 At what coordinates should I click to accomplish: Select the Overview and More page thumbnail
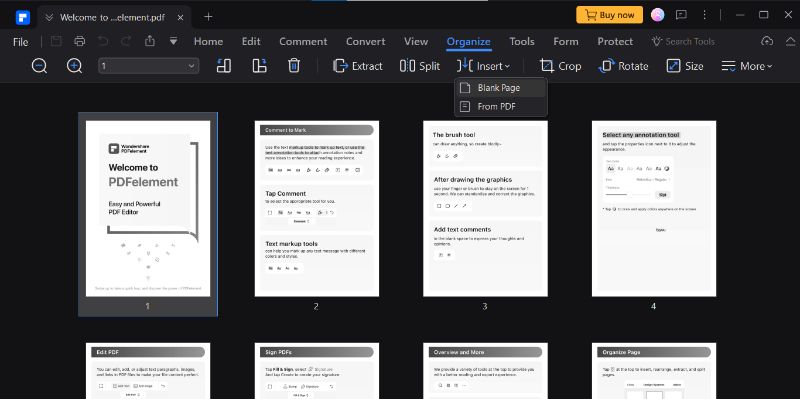coord(485,371)
